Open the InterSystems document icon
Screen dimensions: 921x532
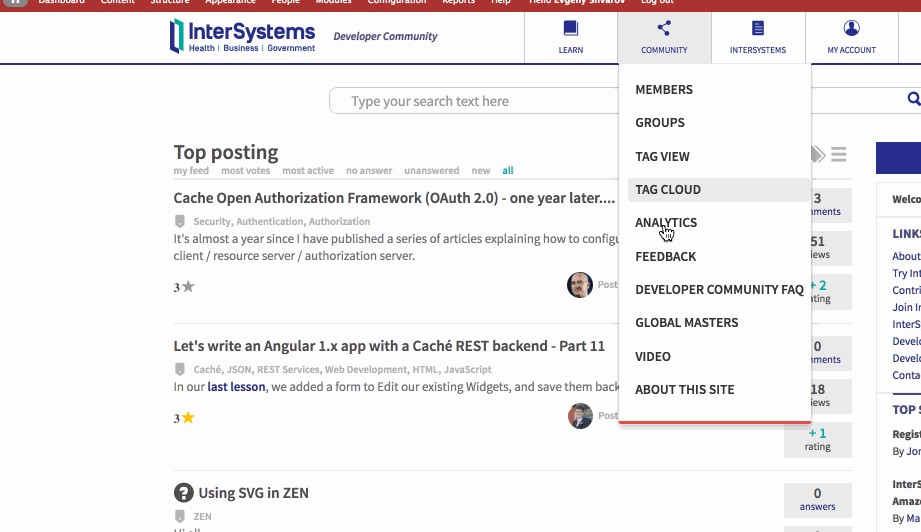pyautogui.click(x=757, y=29)
